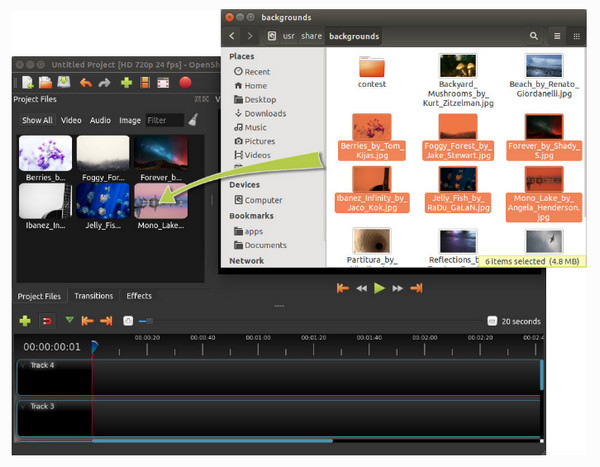
Task: Fast forward the video preview
Action: point(398,288)
